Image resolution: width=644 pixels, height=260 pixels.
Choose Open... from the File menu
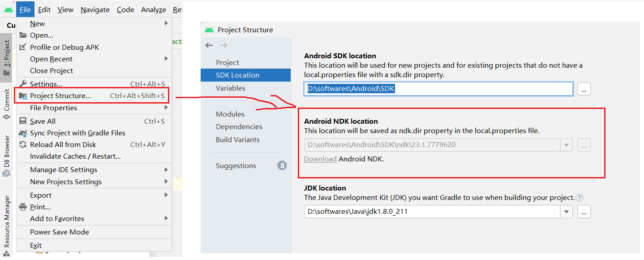pos(94,35)
